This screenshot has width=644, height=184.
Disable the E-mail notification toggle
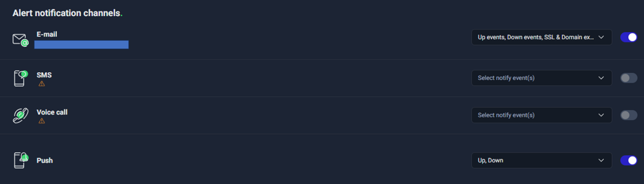click(628, 37)
